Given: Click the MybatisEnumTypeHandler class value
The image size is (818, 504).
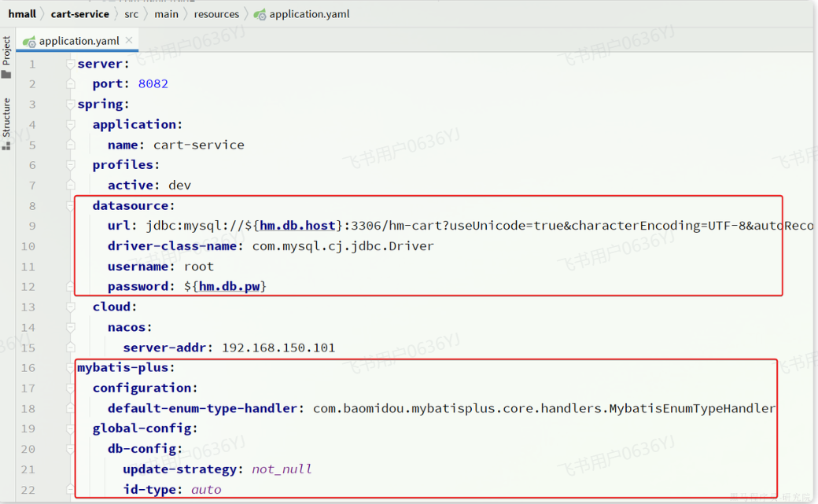Looking at the screenshot, I should 544,408.
